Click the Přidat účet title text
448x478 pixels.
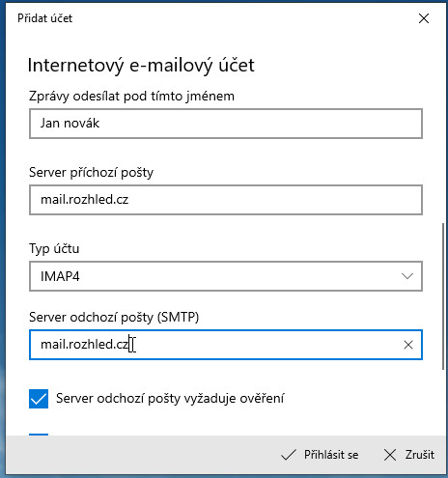tap(45, 18)
